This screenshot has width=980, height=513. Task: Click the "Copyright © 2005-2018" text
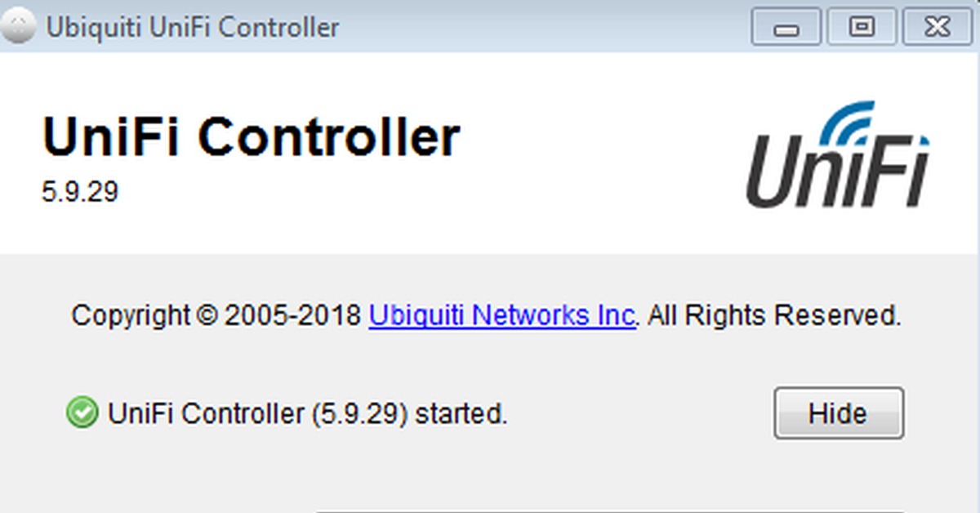(x=216, y=315)
